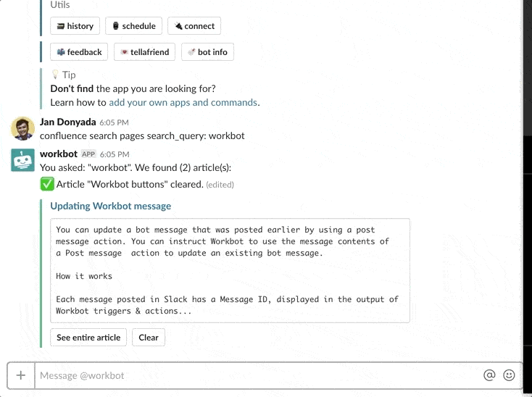Click the APP badge beside workbot
The image size is (532, 397).
click(88, 154)
